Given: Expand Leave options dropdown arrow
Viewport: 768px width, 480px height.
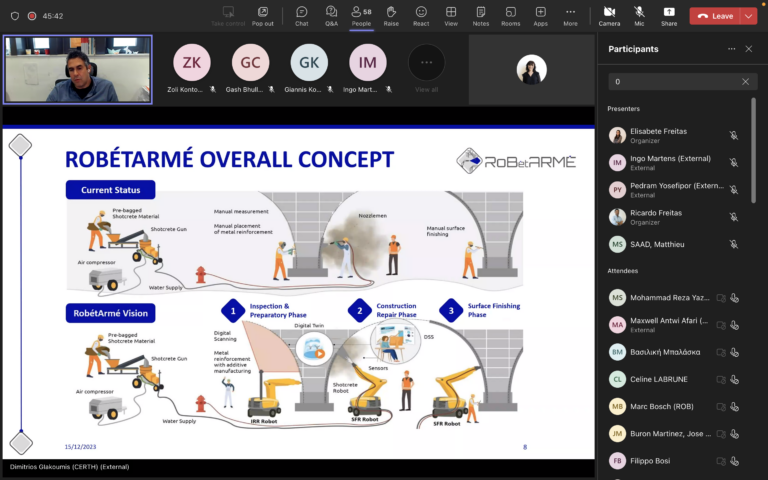Looking at the screenshot, I should [749, 16].
